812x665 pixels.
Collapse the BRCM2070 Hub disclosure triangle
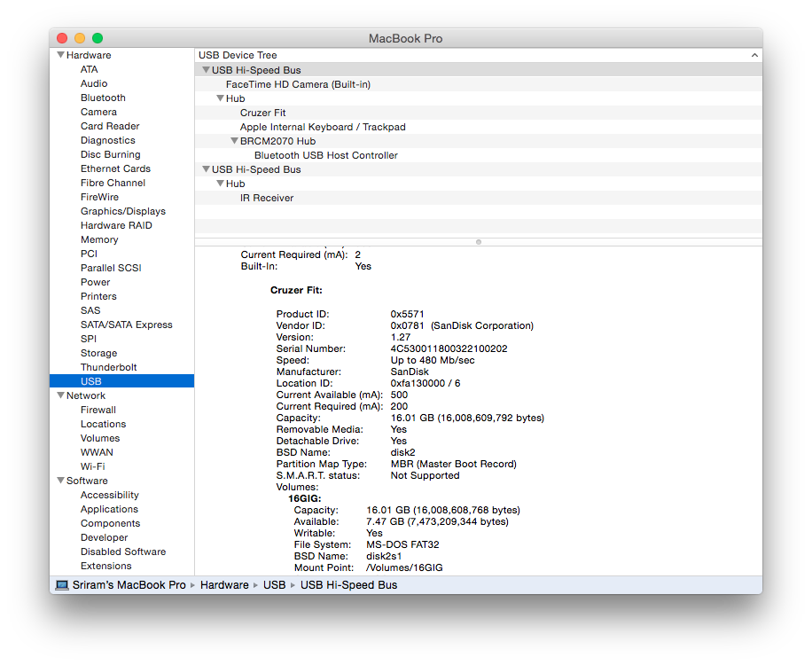pos(235,141)
